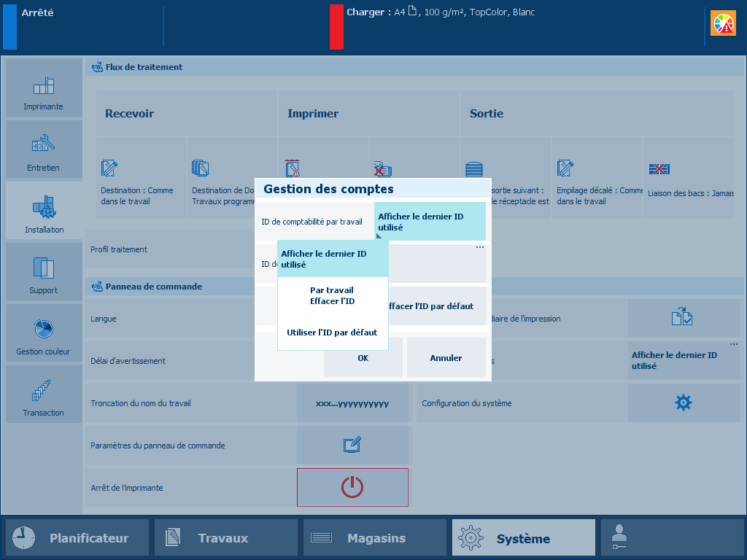Edit Paramètres du panneau de commande
This screenshot has height=560, width=747.
pos(353,445)
